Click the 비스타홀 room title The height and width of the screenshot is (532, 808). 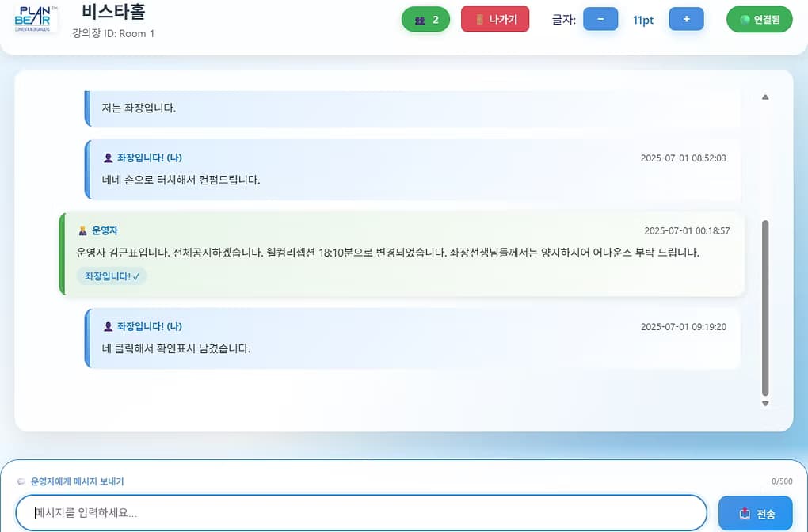[114, 11]
